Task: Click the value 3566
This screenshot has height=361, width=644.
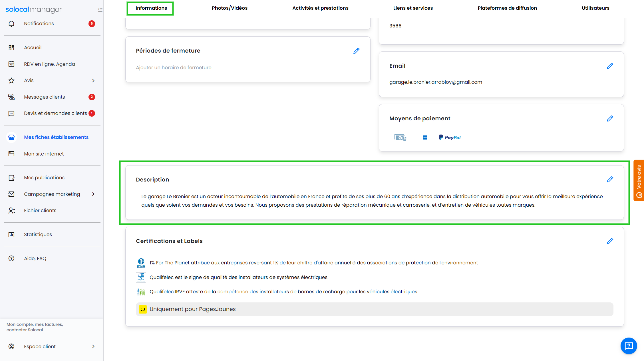Action: [x=395, y=26]
